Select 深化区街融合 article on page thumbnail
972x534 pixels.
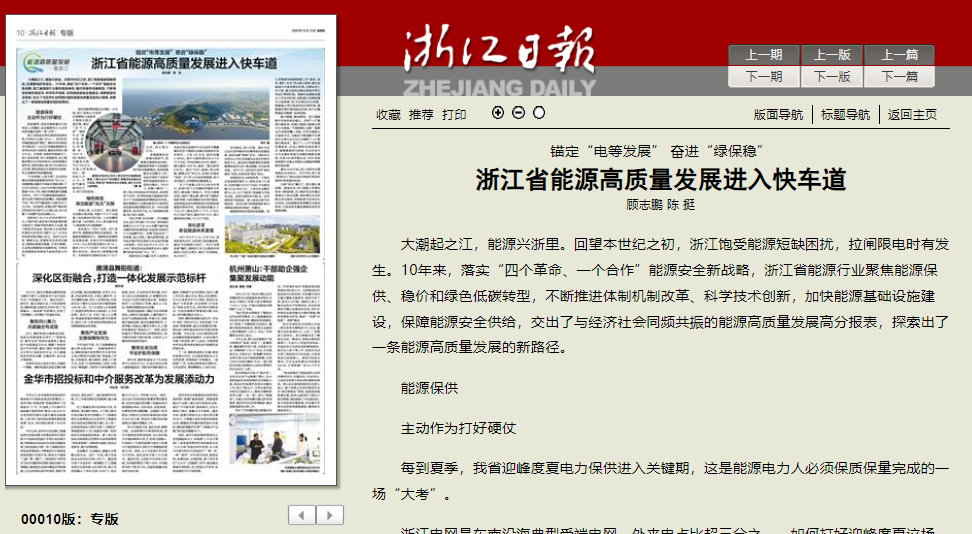119,277
